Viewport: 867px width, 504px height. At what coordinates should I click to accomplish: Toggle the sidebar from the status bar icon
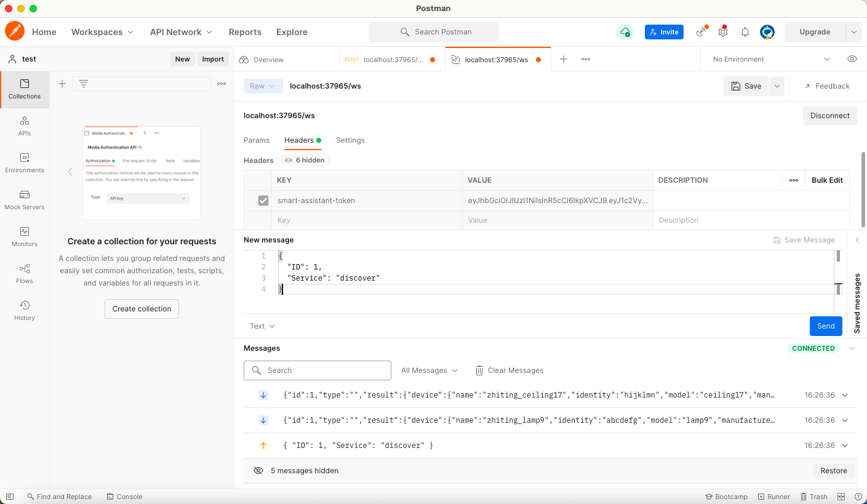9,497
